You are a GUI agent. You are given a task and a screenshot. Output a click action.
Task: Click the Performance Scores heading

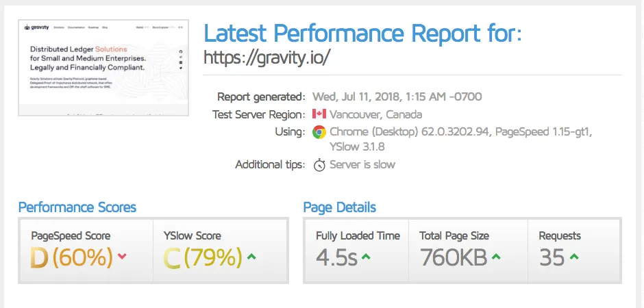tap(77, 207)
